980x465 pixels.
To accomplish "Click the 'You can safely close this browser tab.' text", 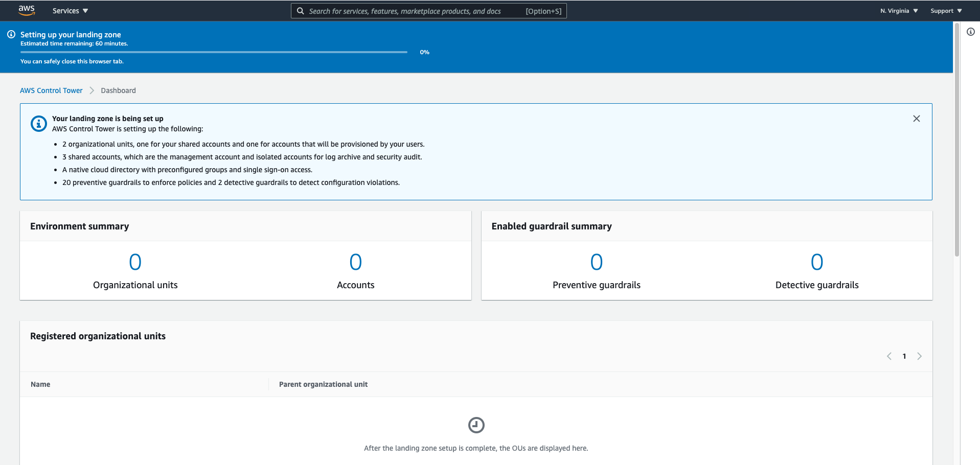I will click(72, 61).
